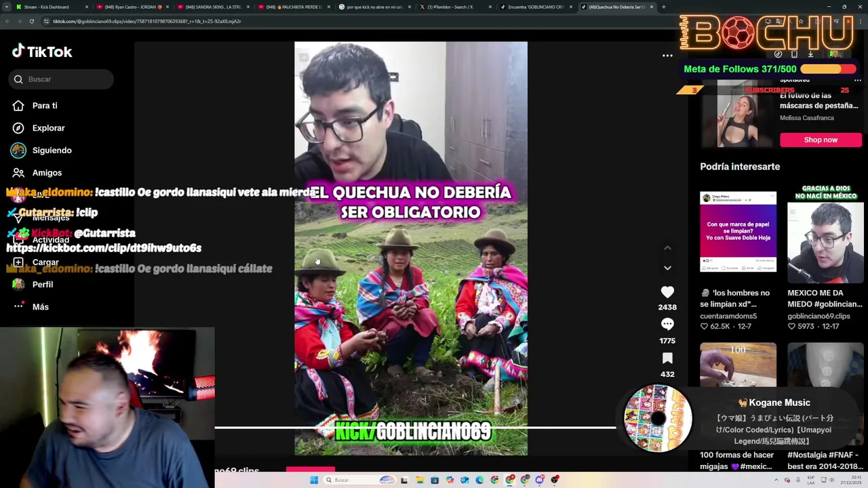Click the '100 formas de hacer migajas' caption

pos(736,460)
